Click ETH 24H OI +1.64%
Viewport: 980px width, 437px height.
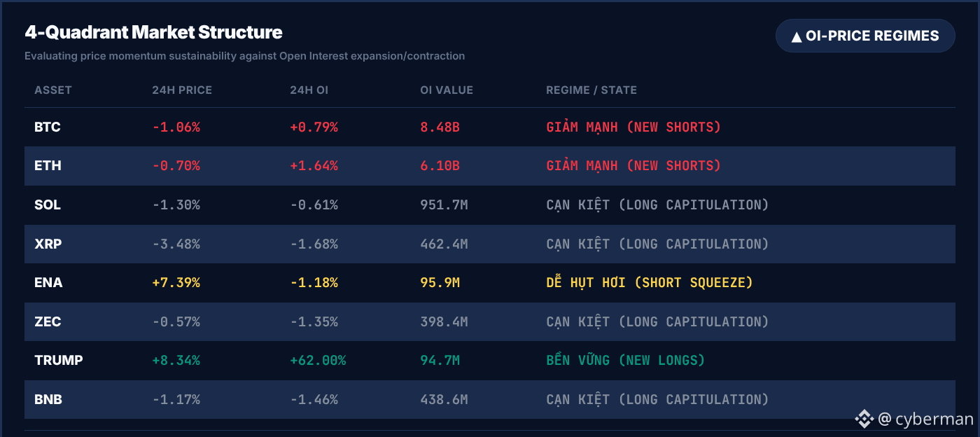click(x=314, y=166)
